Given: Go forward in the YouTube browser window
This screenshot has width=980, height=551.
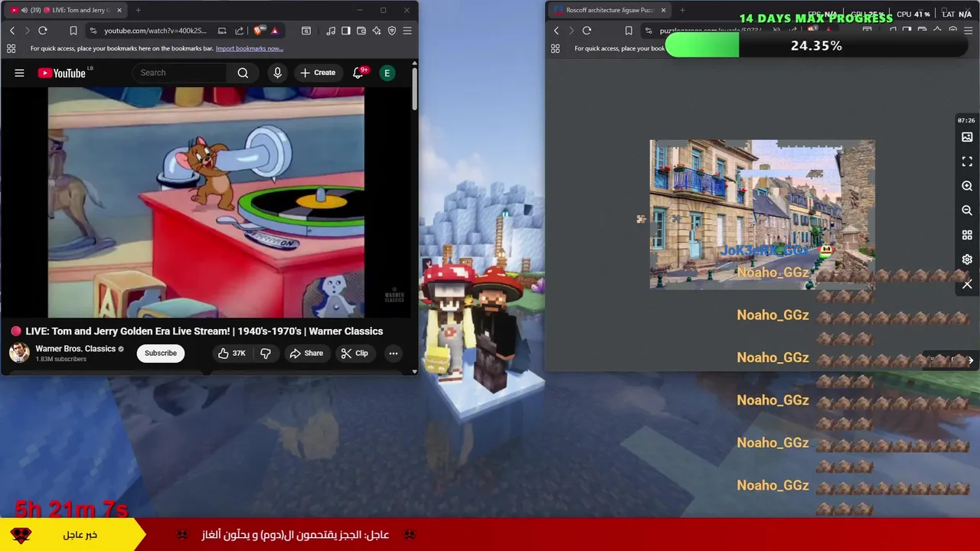Looking at the screenshot, I should (x=27, y=31).
